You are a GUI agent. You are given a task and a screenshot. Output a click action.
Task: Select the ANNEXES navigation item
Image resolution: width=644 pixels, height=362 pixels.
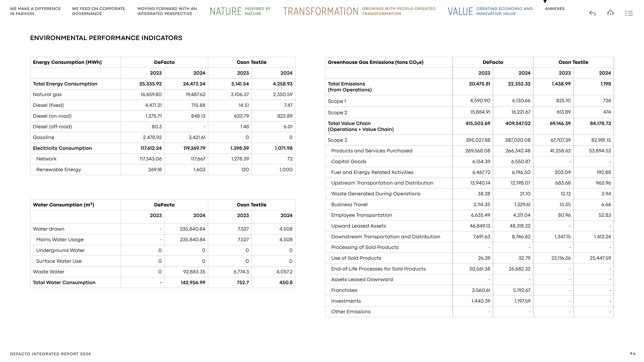point(554,9)
